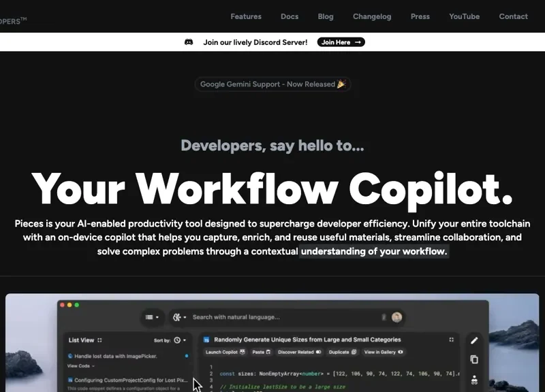Click the Your Workflow Copilot heading

[272, 190]
